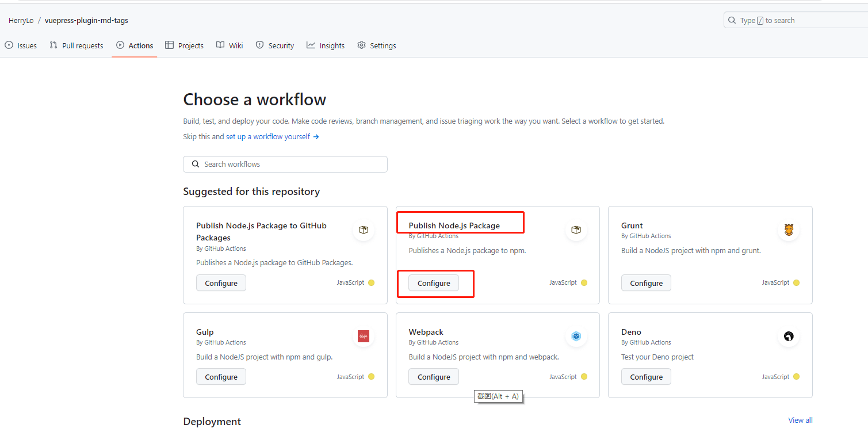Open the Security tab
Image resolution: width=868 pixels, height=432 pixels.
[275, 45]
